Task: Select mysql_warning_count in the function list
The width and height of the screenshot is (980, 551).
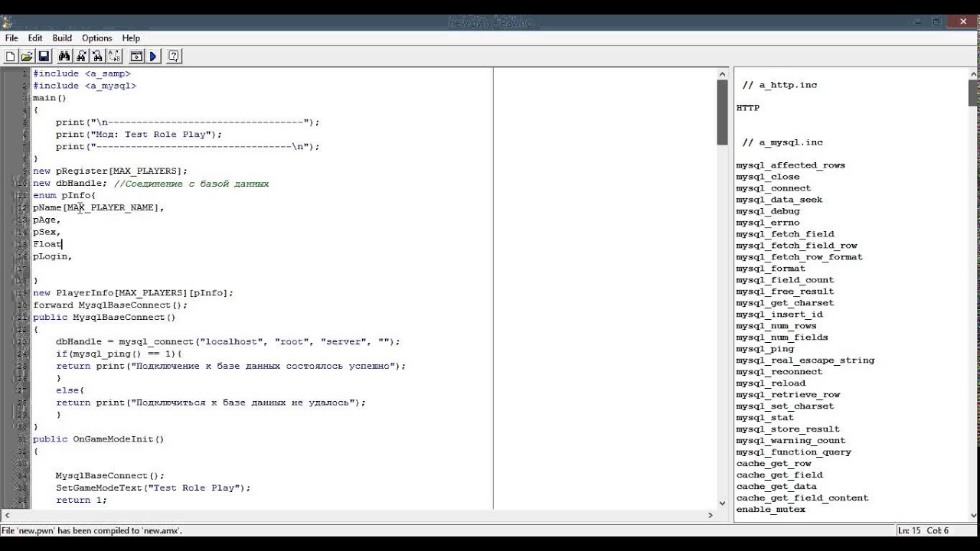Action: click(x=791, y=441)
